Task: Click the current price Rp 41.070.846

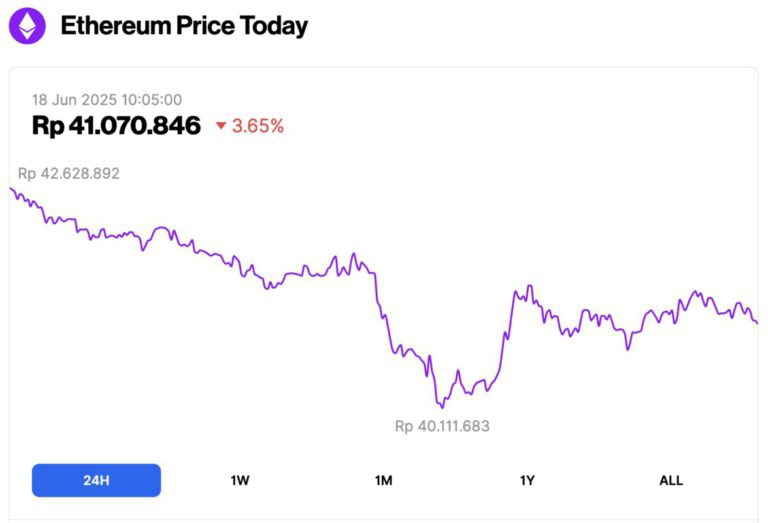Action: [116, 125]
